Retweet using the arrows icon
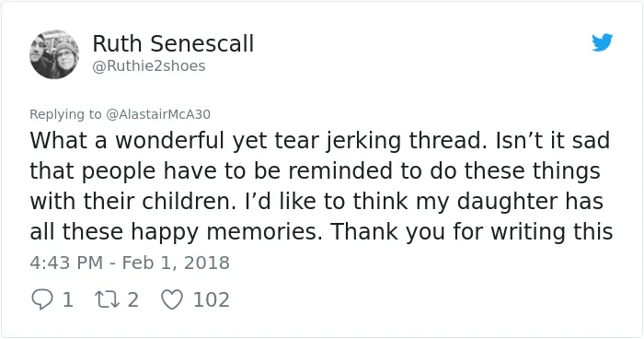This screenshot has width=644, height=339. coord(108,300)
